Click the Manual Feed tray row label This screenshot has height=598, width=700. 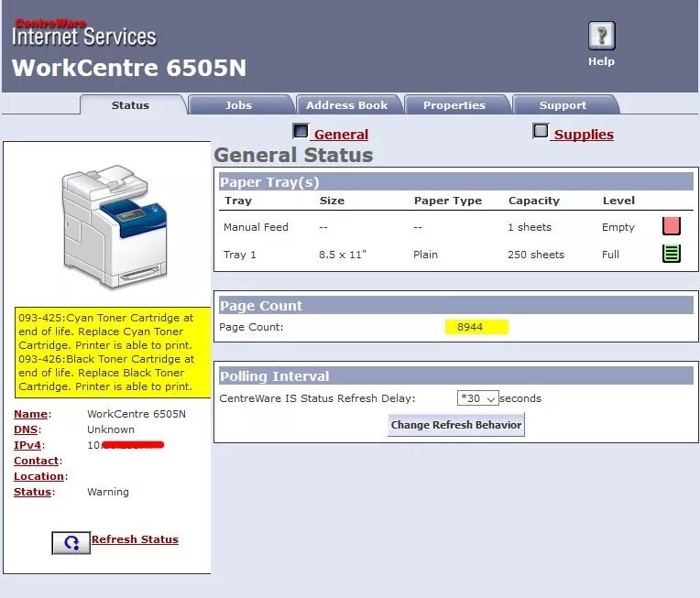(256, 227)
